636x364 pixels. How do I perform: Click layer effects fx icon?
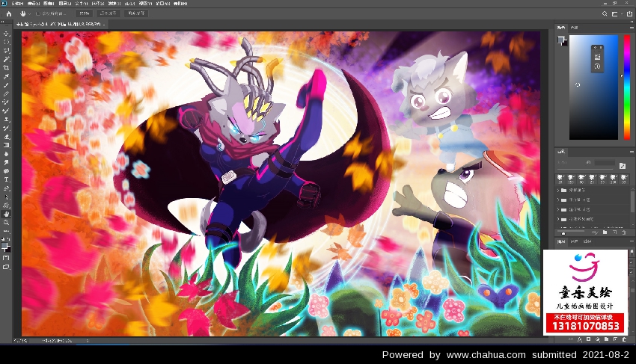pos(580,339)
